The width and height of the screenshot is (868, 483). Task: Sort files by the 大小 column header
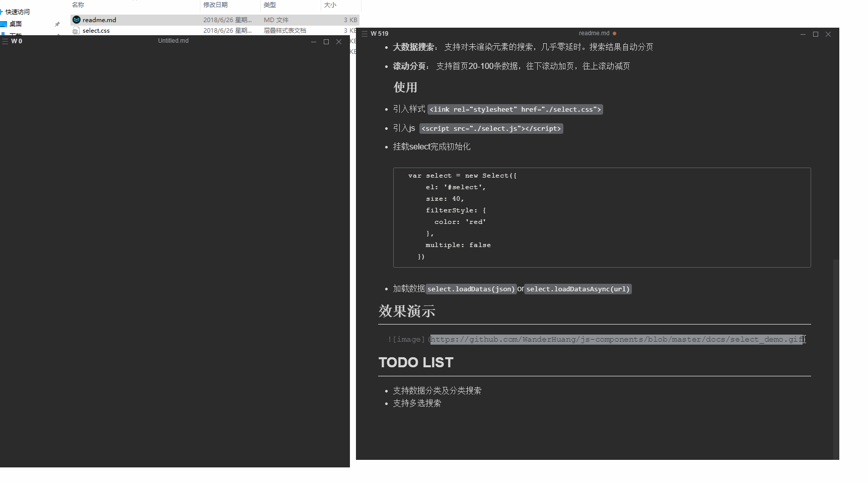point(330,5)
